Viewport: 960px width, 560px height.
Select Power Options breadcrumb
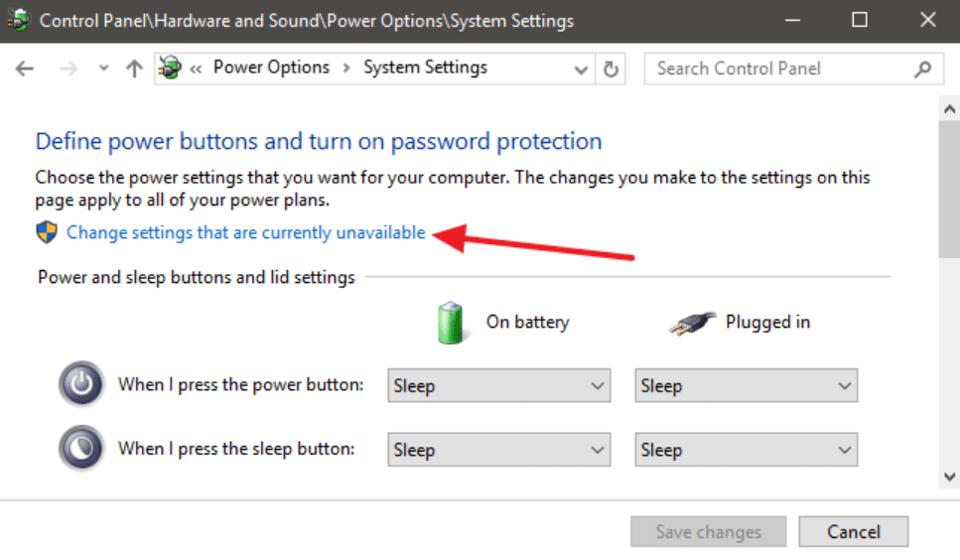(x=271, y=68)
